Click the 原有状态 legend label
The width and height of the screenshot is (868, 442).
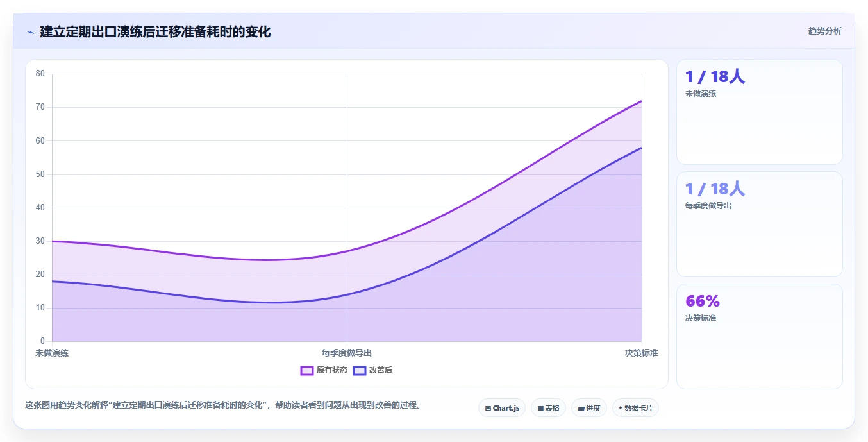tap(332, 370)
